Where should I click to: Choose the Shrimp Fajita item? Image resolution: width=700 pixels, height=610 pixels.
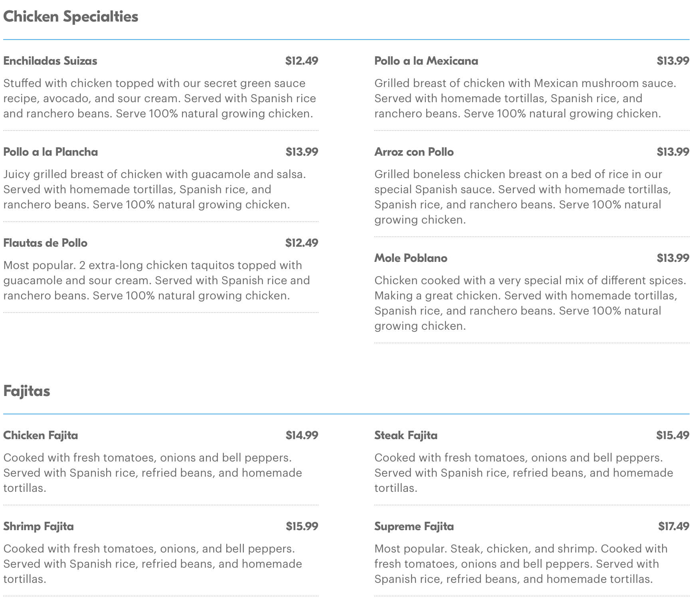tap(38, 526)
